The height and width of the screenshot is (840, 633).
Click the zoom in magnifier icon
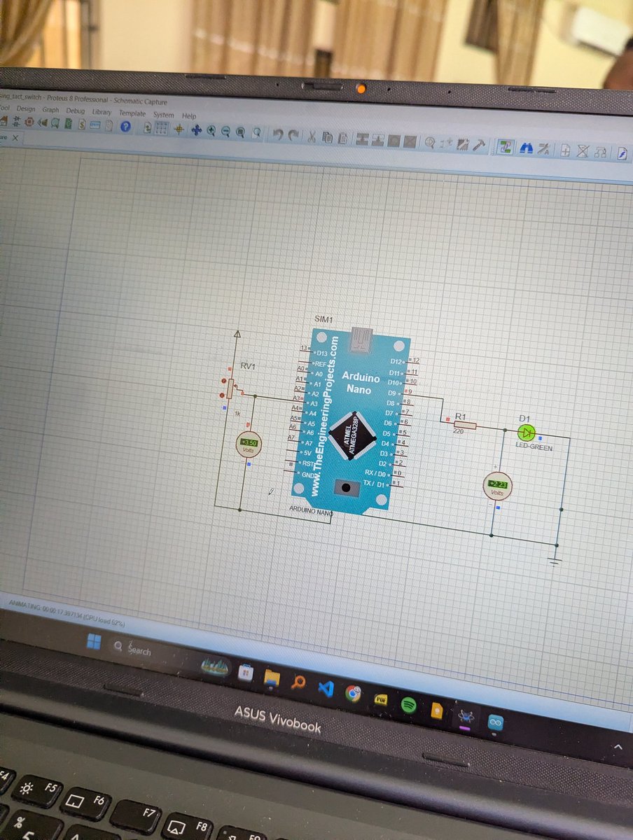211,131
